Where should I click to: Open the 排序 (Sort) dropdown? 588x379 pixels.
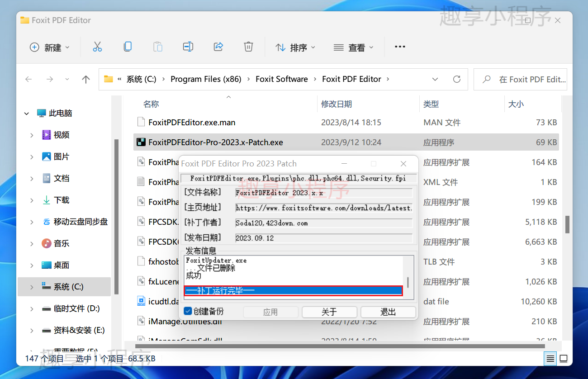[x=295, y=47]
